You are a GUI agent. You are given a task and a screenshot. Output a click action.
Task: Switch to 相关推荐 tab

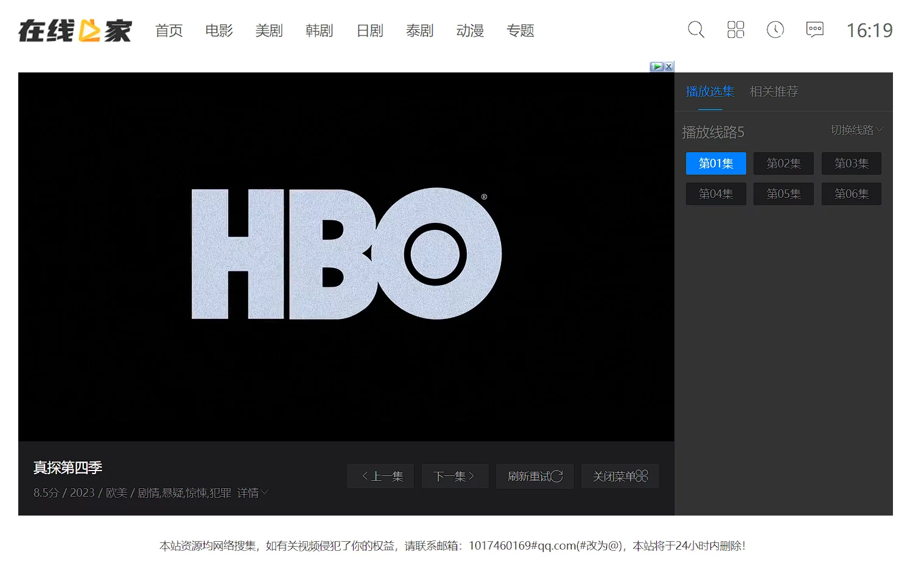774,91
